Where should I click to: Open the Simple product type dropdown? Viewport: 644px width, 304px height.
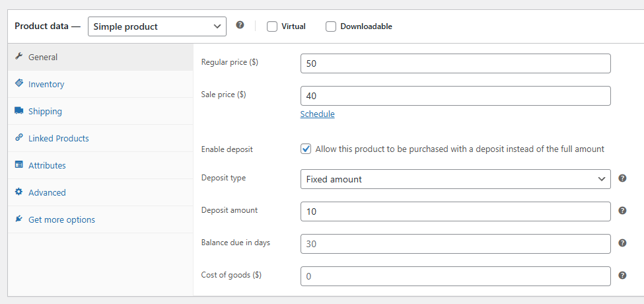click(157, 26)
